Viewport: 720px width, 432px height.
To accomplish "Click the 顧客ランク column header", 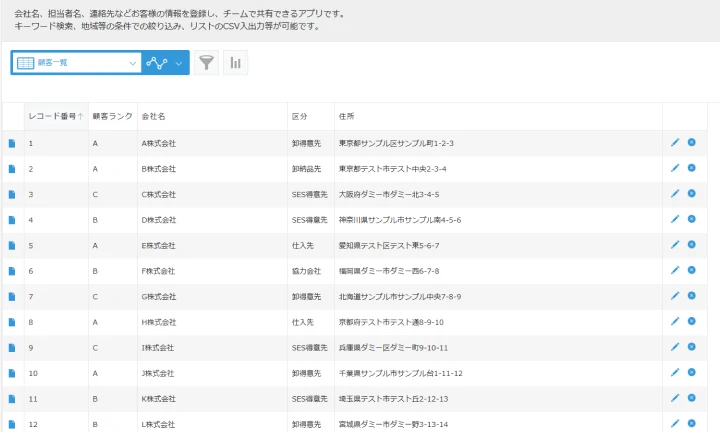I will pyautogui.click(x=112, y=116).
